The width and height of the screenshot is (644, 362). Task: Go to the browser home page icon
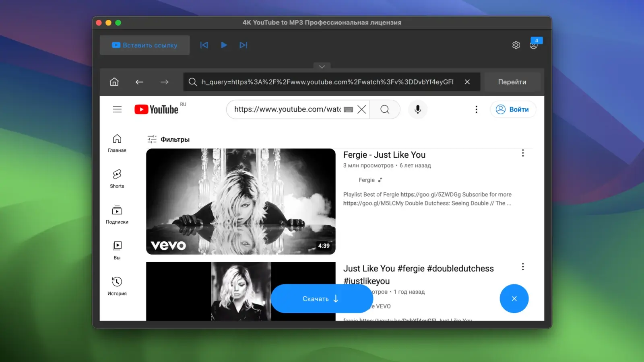114,82
